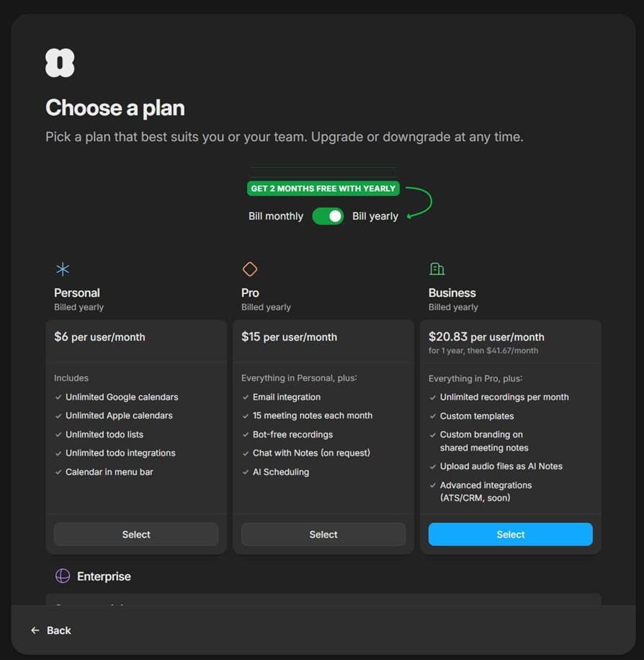Click the Enterprise globe icon
Viewport: 644px width, 660px height.
click(63, 576)
